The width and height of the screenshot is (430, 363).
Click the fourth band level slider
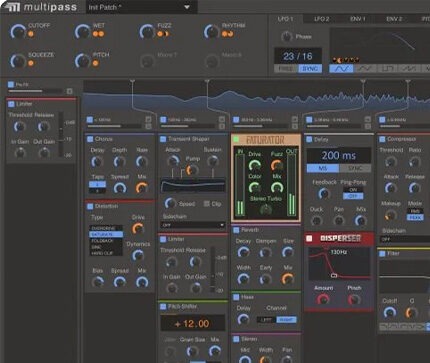pos(334,126)
